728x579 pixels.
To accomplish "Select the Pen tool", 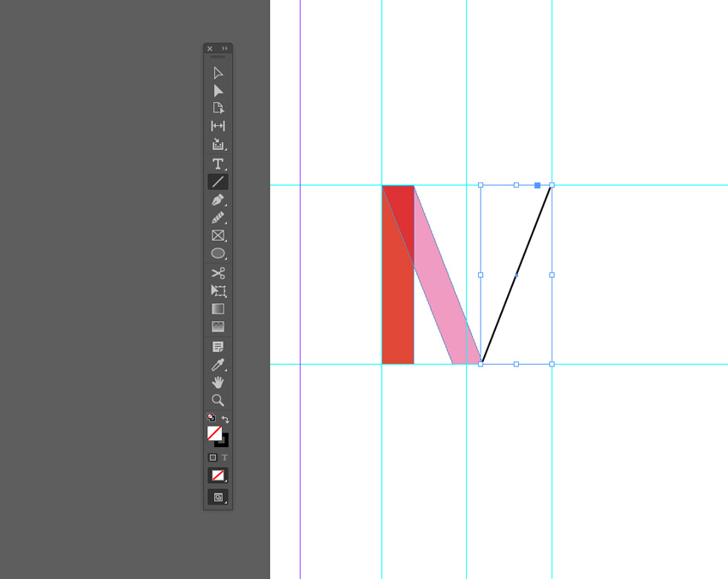I will (218, 200).
